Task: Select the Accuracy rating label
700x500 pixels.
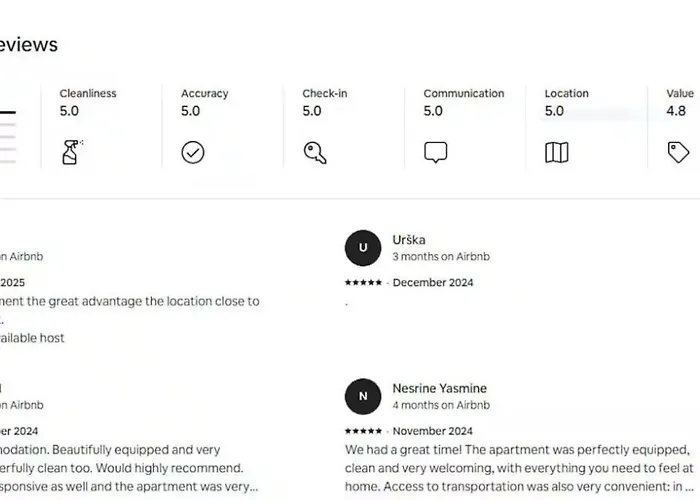Action: coord(204,93)
